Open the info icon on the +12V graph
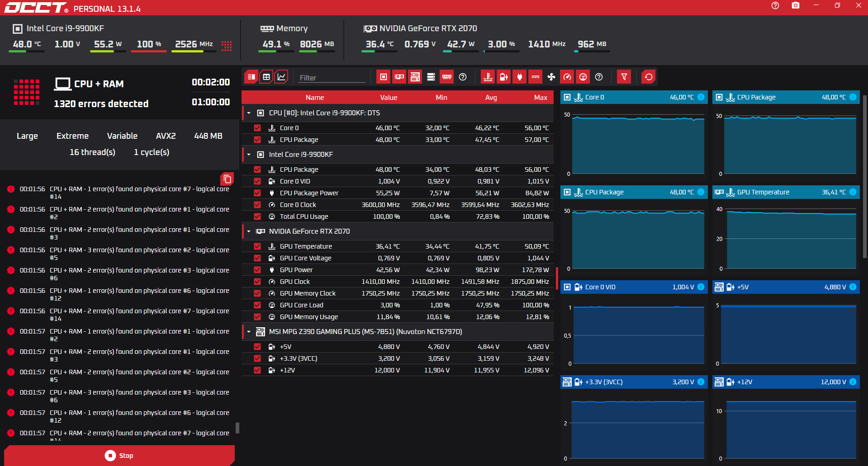This screenshot has width=868, height=466. point(853,382)
